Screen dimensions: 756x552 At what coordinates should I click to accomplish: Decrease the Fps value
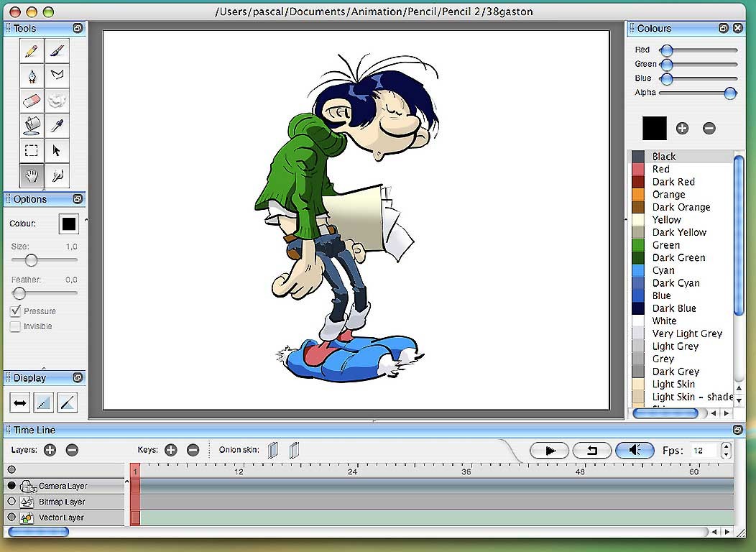tap(726, 455)
